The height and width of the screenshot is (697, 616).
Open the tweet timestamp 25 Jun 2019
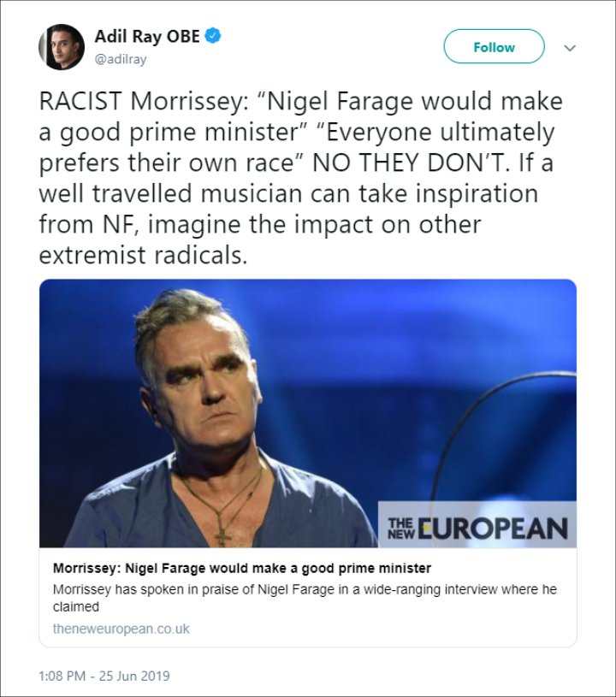coord(104,676)
